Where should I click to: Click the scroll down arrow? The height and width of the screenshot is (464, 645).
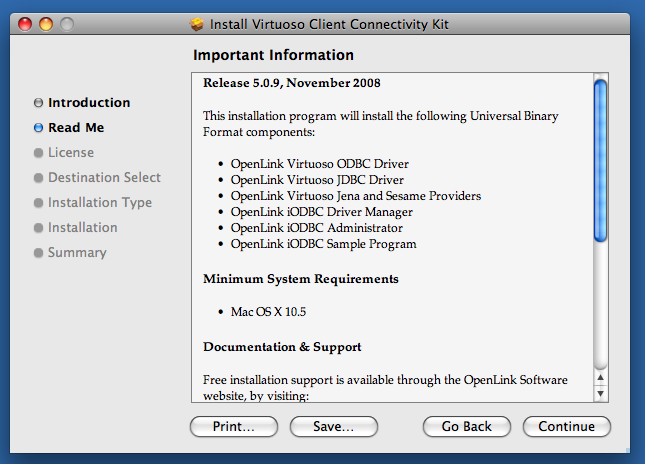[601, 394]
